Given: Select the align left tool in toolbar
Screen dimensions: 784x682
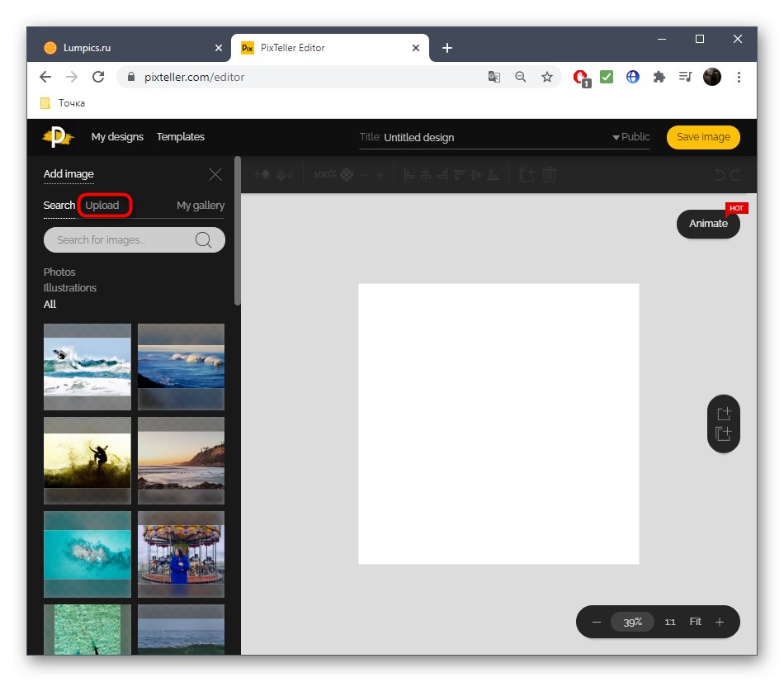Looking at the screenshot, I should 409,175.
